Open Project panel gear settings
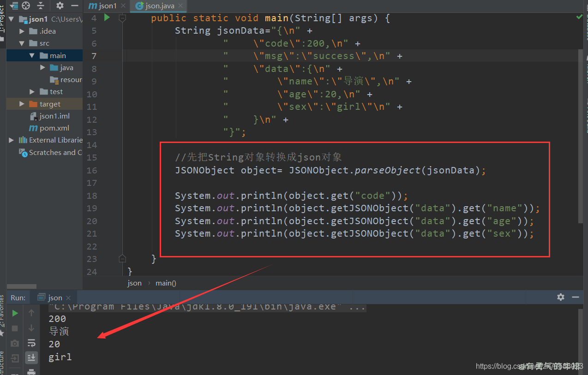This screenshot has width=588, height=375. point(60,6)
